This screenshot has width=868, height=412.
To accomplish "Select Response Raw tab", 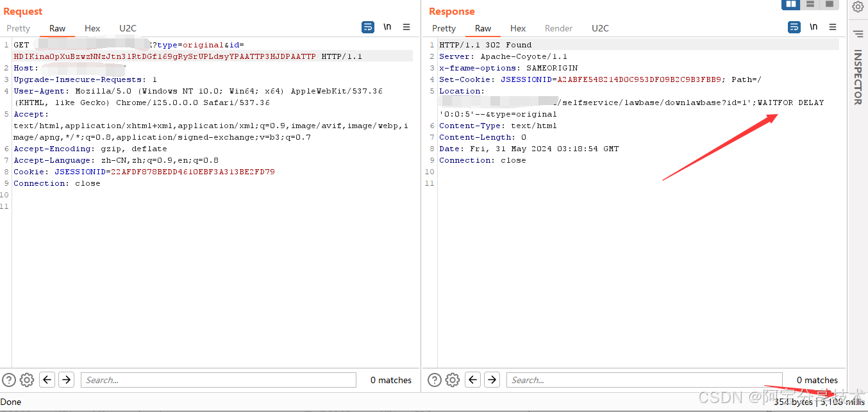I will pos(483,28).
